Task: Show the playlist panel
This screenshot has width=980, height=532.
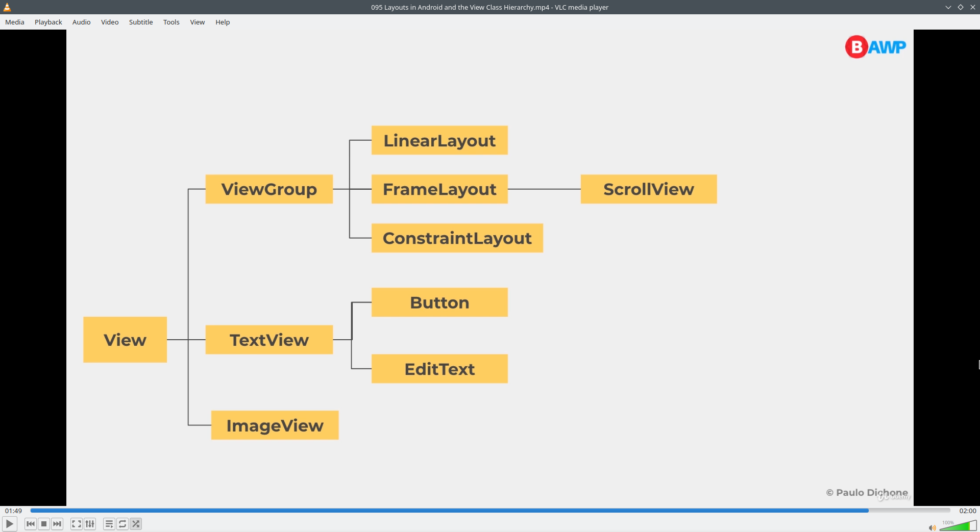Action: (x=109, y=524)
